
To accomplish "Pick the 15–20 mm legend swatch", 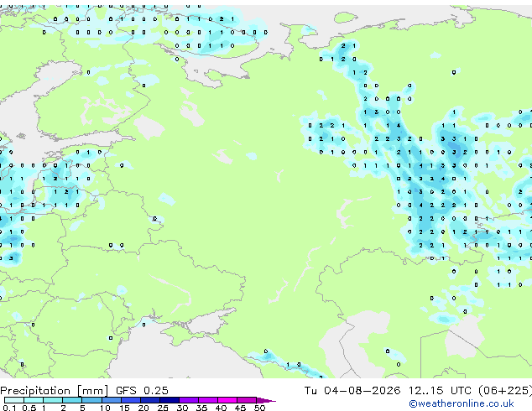I will (x=131, y=400).
